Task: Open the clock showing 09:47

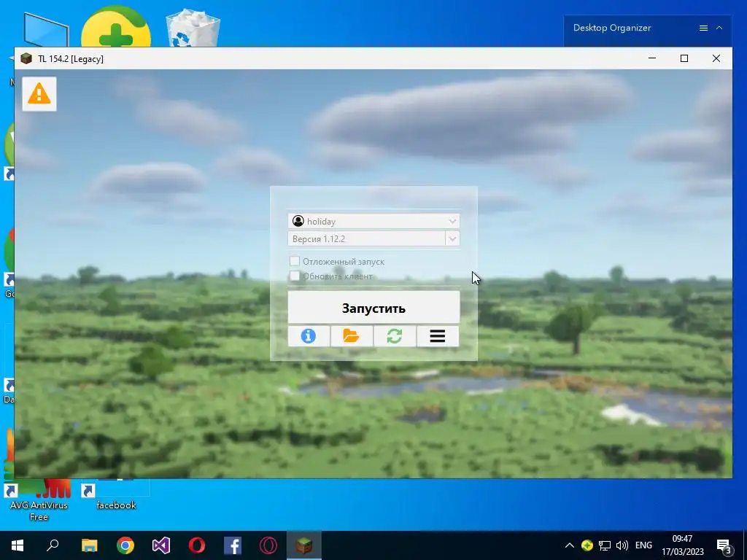Action: [682, 545]
